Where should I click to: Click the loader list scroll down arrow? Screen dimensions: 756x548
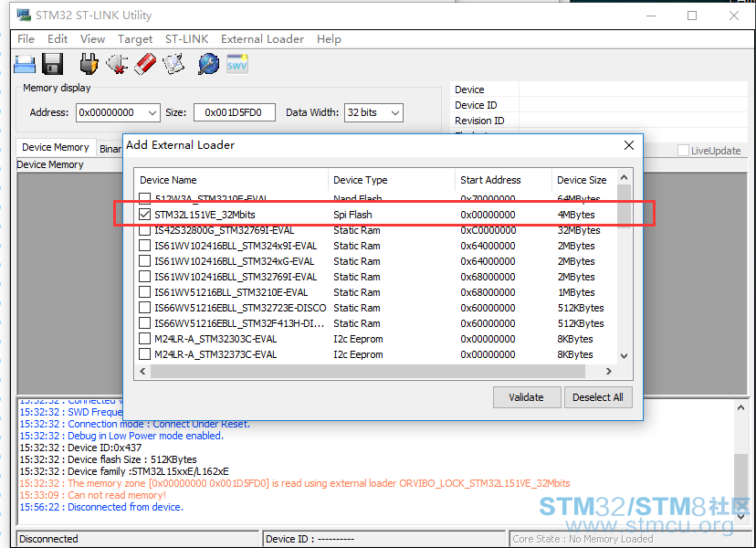point(624,356)
